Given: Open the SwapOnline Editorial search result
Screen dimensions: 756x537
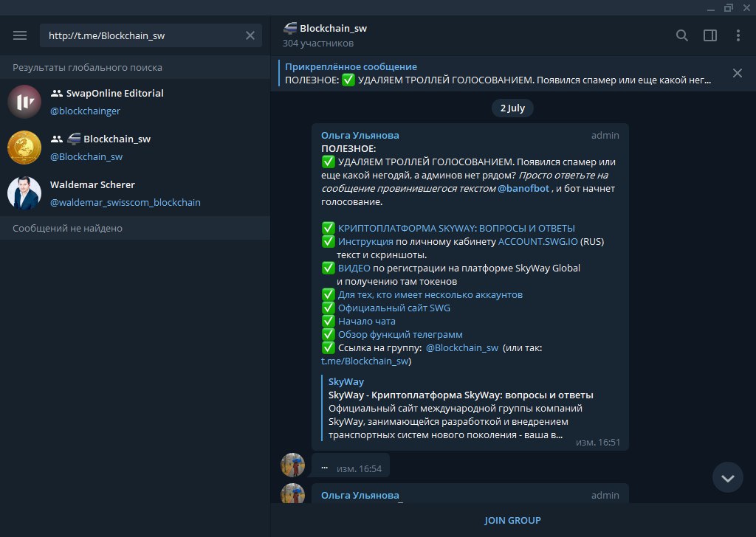Looking at the screenshot, I should tap(135, 102).
